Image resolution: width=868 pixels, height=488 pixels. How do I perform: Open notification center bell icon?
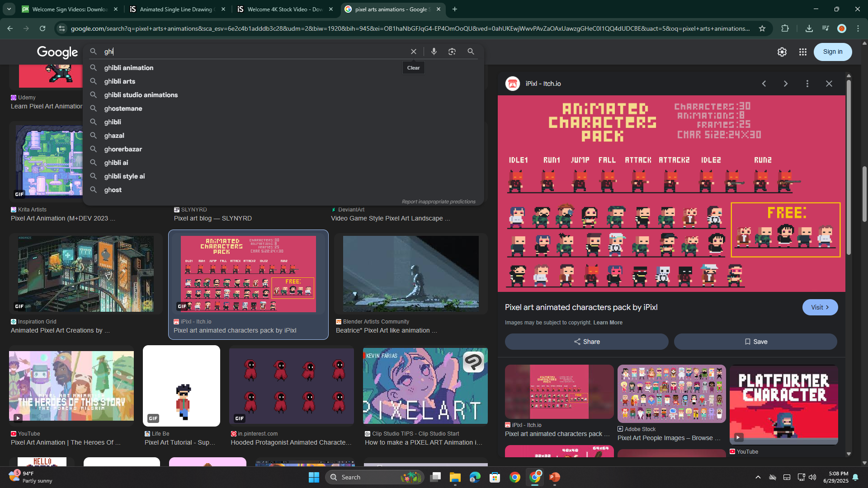[855, 477]
